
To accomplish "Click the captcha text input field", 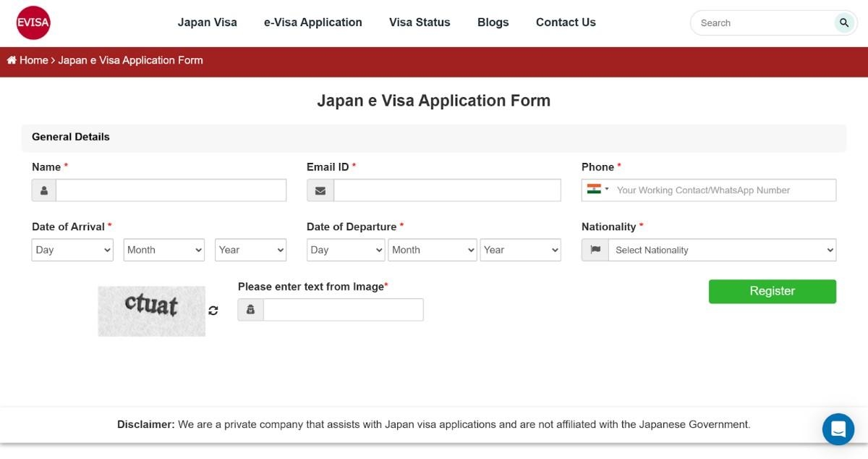I will [x=343, y=310].
